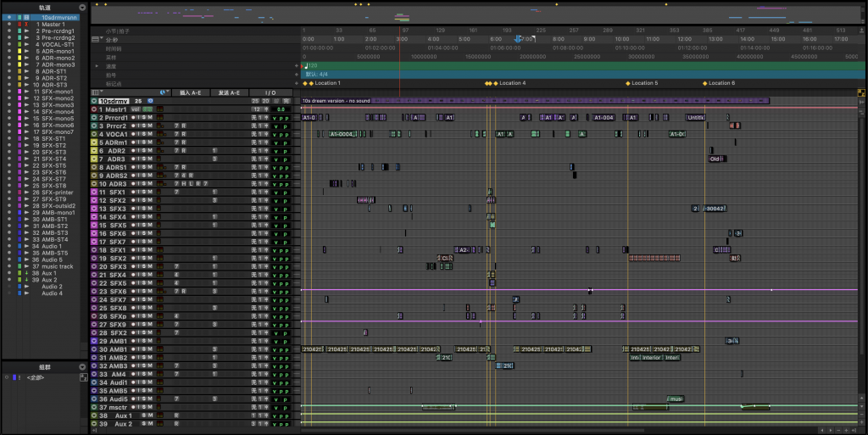Solo track 20 SFX3

coord(144,267)
